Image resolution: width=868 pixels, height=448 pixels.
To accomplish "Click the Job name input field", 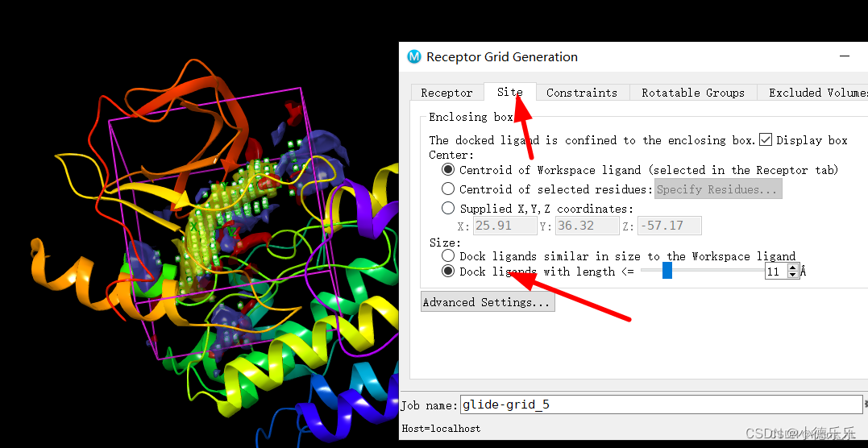I will (x=661, y=404).
